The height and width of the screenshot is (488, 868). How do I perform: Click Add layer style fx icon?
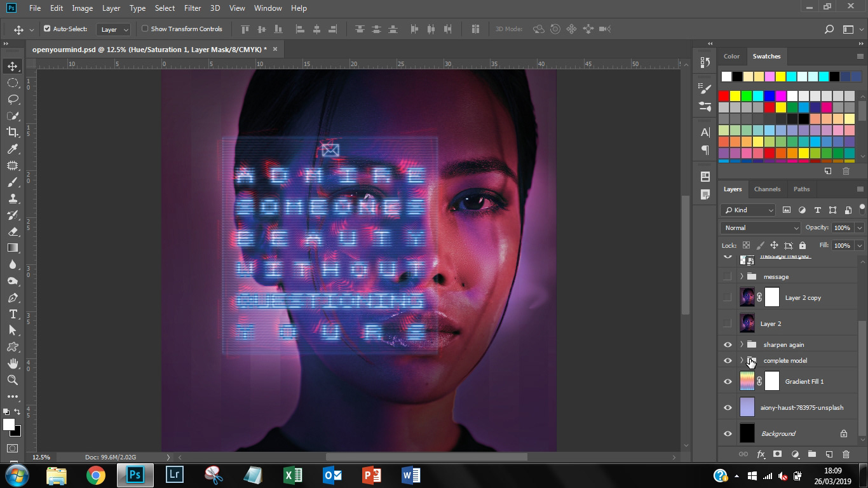[761, 454]
